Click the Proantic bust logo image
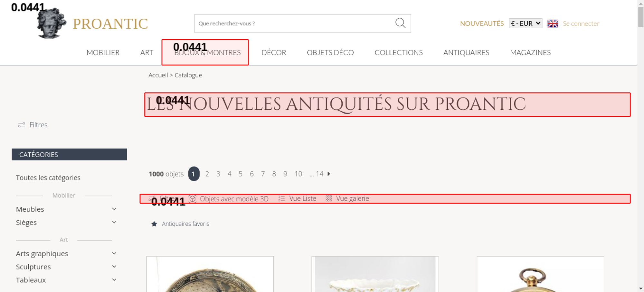The width and height of the screenshot is (644, 292). tap(52, 23)
